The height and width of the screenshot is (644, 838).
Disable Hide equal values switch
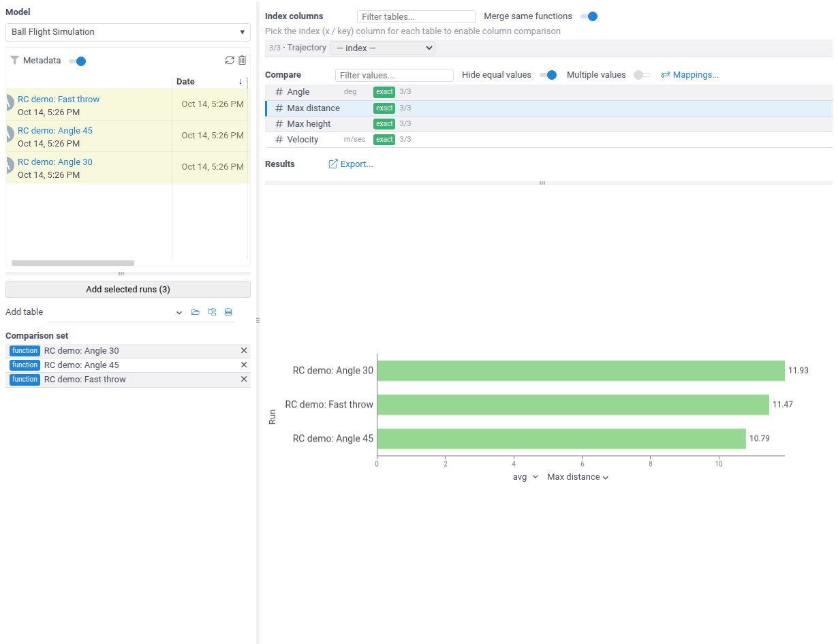[548, 75]
